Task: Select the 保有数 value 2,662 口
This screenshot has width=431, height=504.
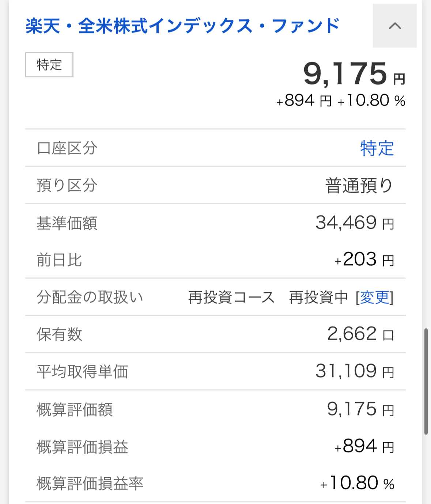Action: pyautogui.click(x=360, y=334)
